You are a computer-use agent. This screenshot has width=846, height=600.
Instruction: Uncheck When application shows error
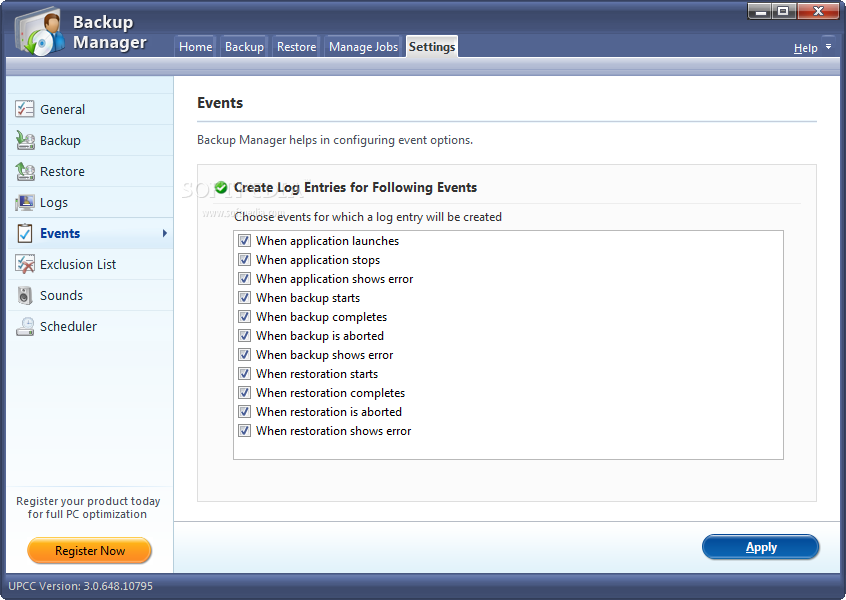tap(244, 278)
